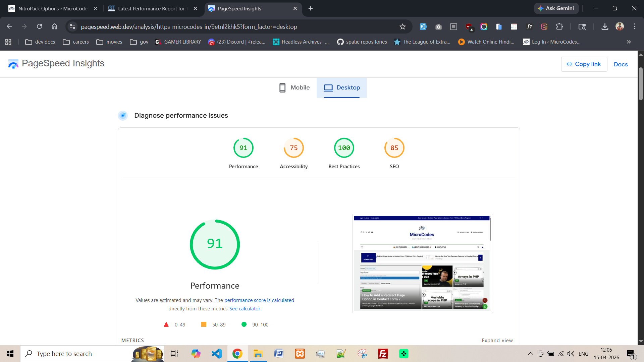The height and width of the screenshot is (362, 644).
Task: Open the Chrome downloads icon
Action: point(605,27)
